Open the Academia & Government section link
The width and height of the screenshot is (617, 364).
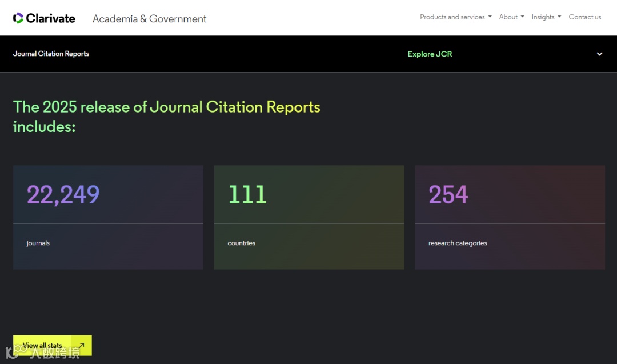pyautogui.click(x=149, y=18)
